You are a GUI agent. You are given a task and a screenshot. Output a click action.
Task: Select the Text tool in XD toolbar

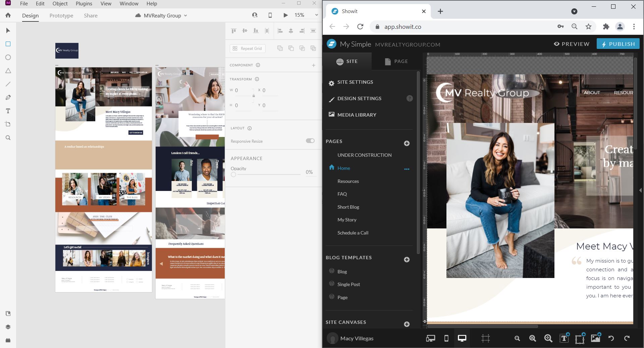[x=8, y=111]
